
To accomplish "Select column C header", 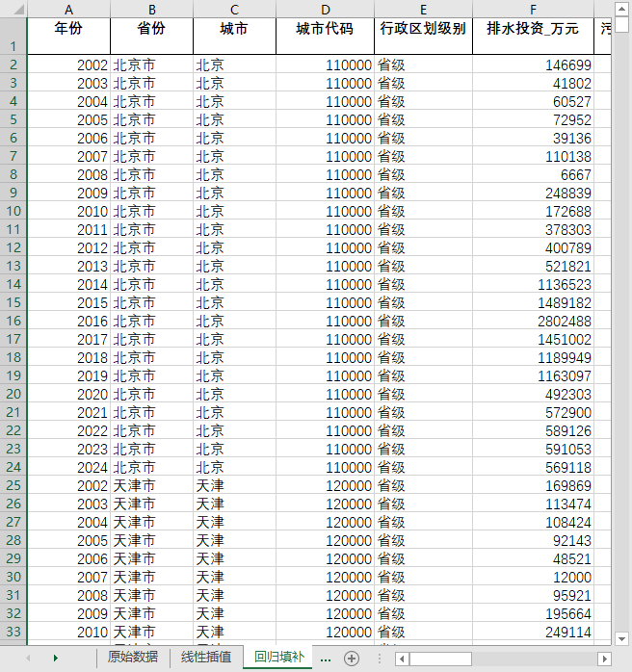I will coord(234,9).
